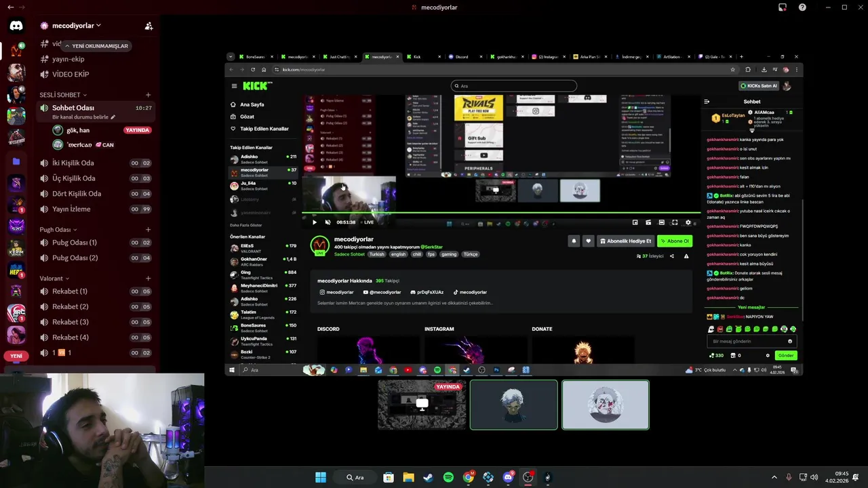Click the invite people icon beside the server name
Image resolution: width=868 pixels, height=488 pixels.
(x=149, y=26)
